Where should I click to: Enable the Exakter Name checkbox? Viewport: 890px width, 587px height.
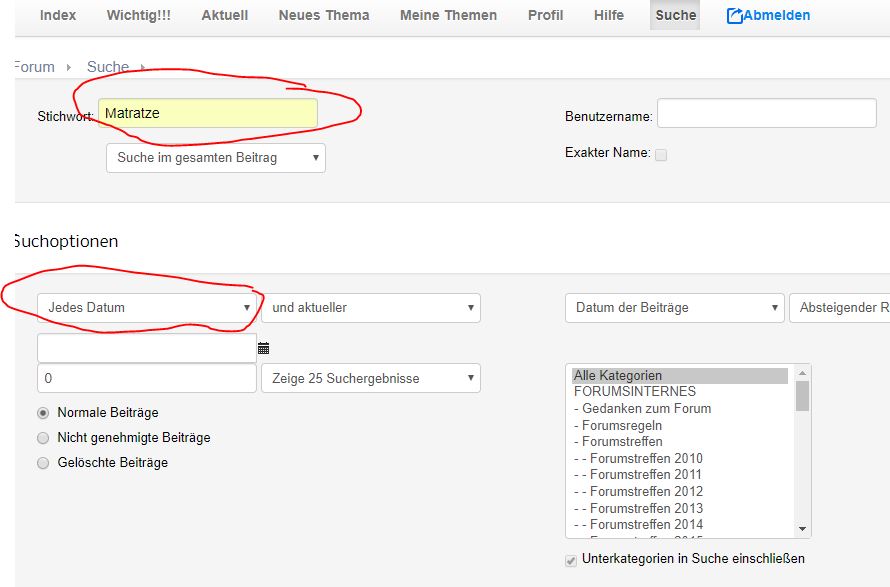pos(661,154)
